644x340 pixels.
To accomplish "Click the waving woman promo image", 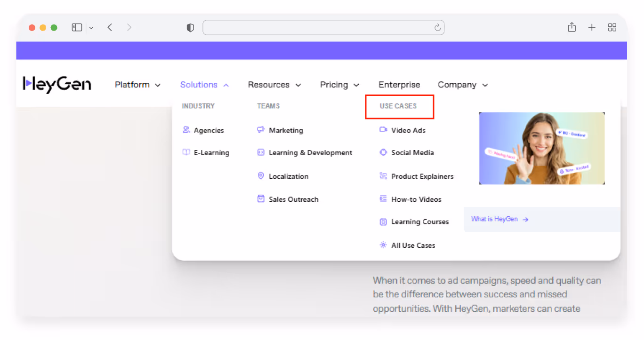I will (x=541, y=148).
